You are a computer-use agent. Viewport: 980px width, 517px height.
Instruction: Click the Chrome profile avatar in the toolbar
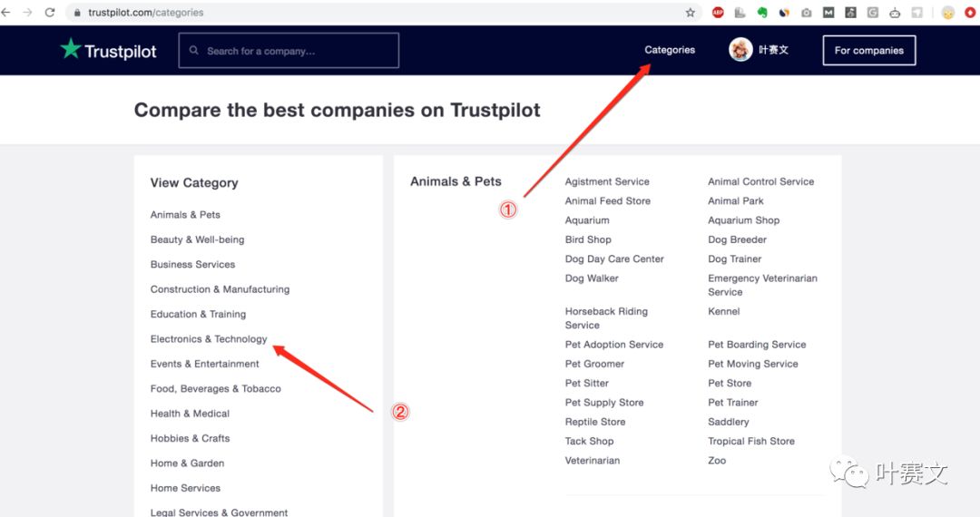coord(948,13)
